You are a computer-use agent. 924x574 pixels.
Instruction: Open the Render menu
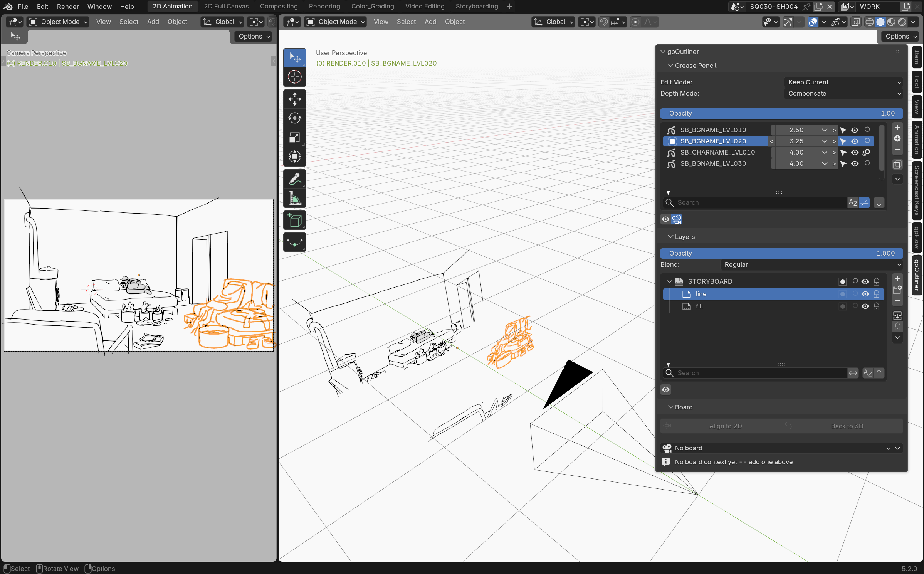68,7
